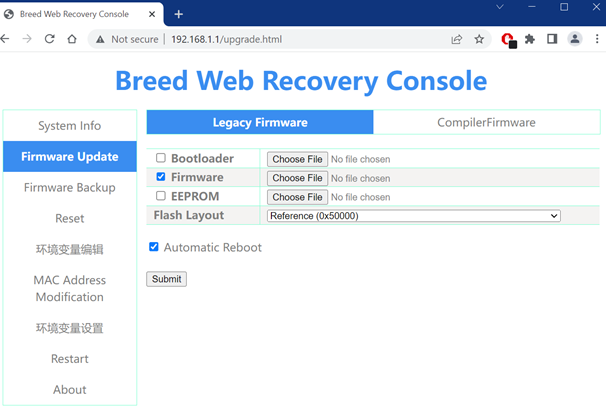606x410 pixels.
Task: Toggle the browser side panel icon
Action: [x=552, y=39]
